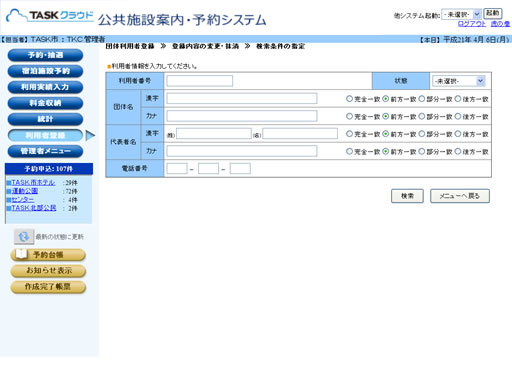Open the センター link

pos(23,199)
